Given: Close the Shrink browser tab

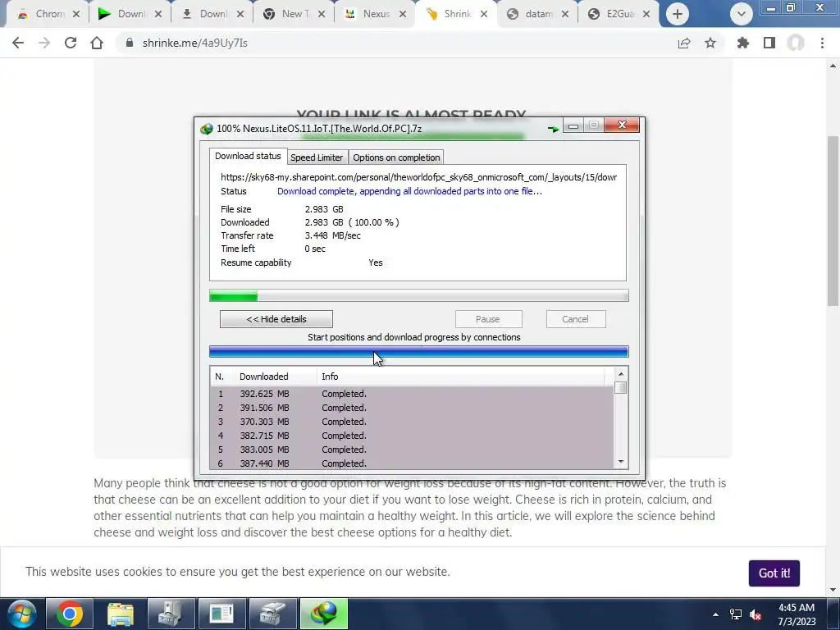Looking at the screenshot, I should 484,14.
